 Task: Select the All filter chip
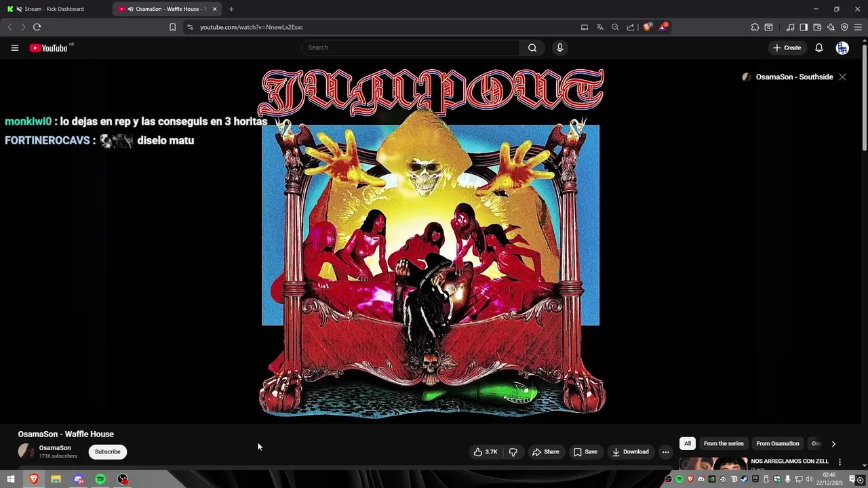point(687,444)
